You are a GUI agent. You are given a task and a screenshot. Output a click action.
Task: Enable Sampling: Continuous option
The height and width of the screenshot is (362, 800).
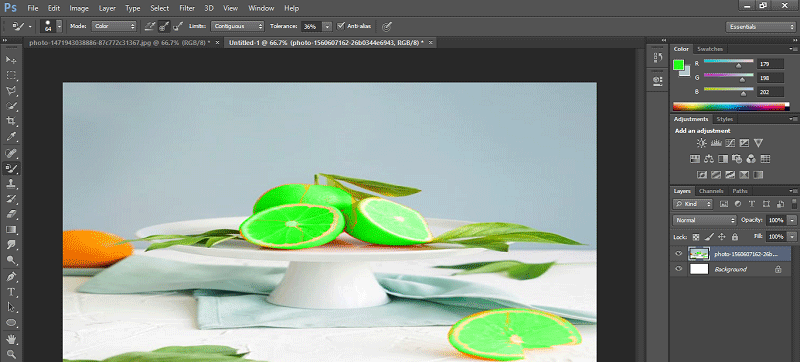(x=149, y=26)
